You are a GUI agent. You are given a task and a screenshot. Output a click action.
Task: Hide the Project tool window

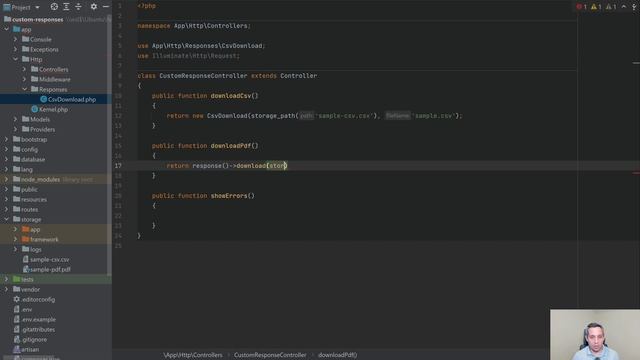(106, 7)
